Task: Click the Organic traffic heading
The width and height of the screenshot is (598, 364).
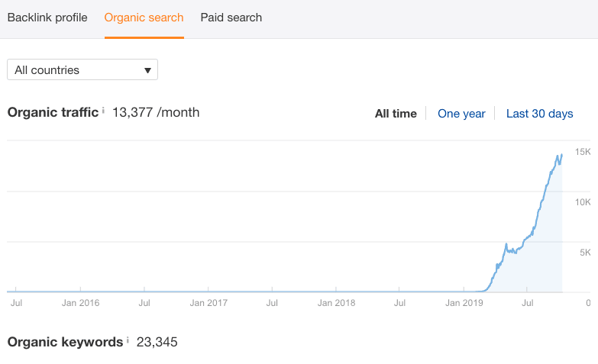Action: [x=53, y=112]
